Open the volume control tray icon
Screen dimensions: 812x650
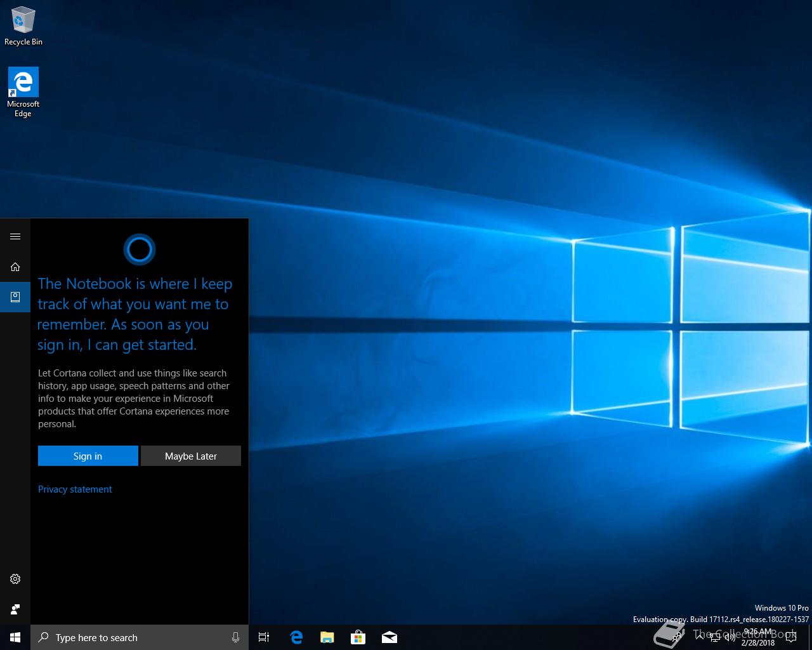(730, 637)
